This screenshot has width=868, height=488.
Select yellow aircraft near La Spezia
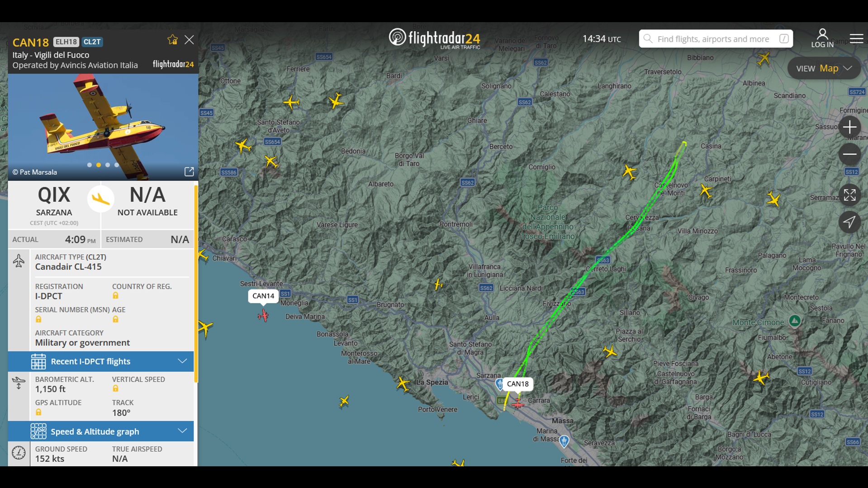(x=403, y=384)
